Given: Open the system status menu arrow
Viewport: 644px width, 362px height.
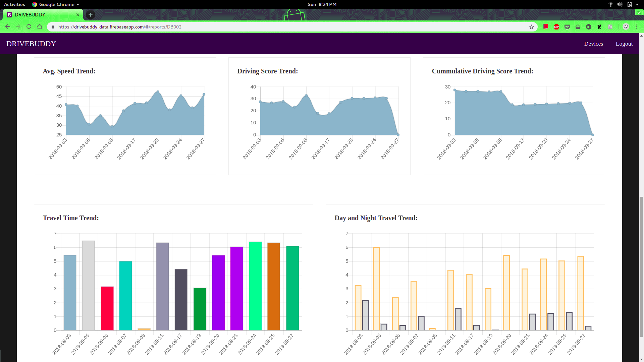Looking at the screenshot, I should (637, 4).
